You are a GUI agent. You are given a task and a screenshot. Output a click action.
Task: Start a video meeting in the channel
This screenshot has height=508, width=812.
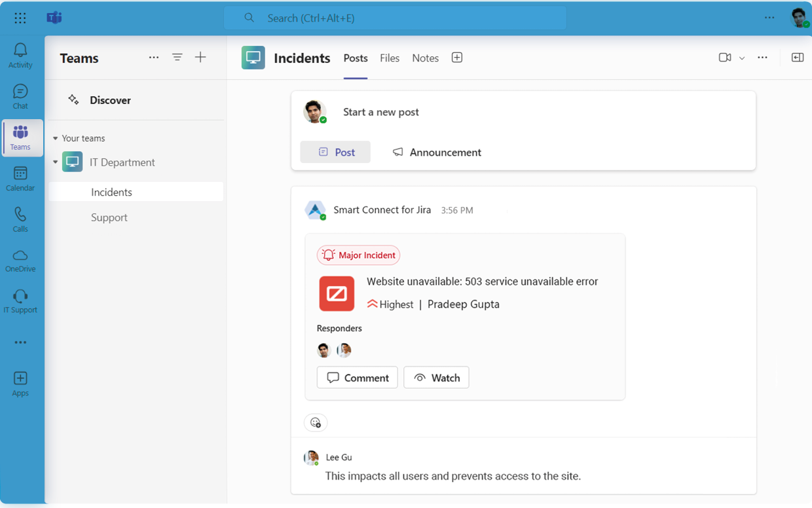click(x=724, y=58)
